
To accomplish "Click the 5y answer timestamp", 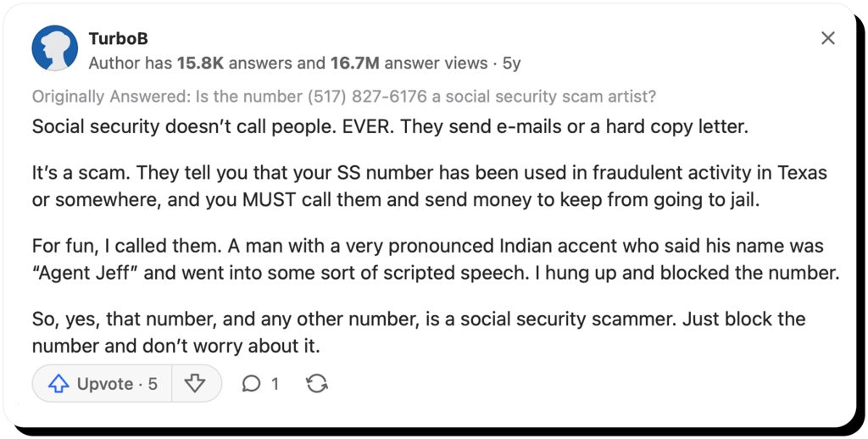I will coord(511,63).
